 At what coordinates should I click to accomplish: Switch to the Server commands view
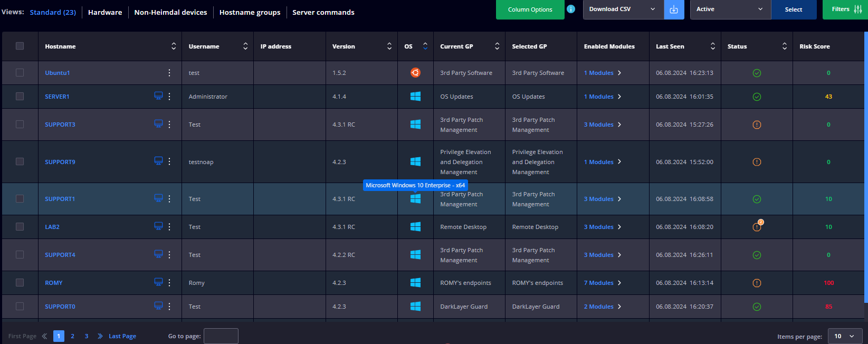323,12
